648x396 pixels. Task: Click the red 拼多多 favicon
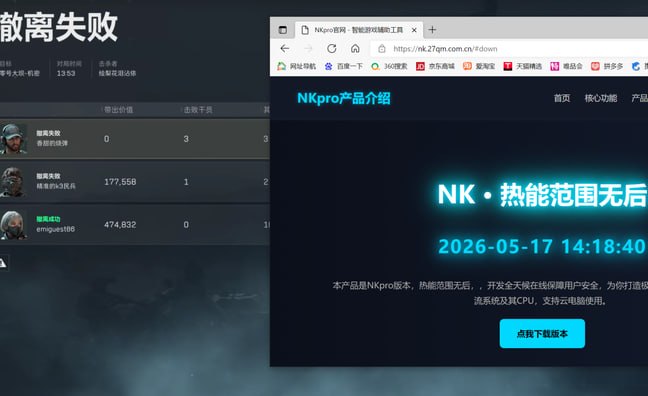coord(595,66)
